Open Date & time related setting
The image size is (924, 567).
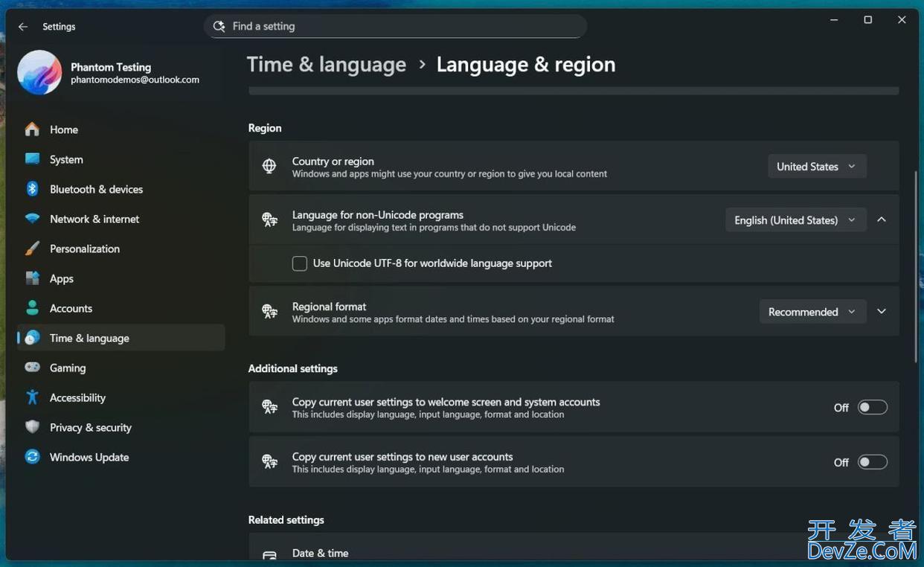320,553
